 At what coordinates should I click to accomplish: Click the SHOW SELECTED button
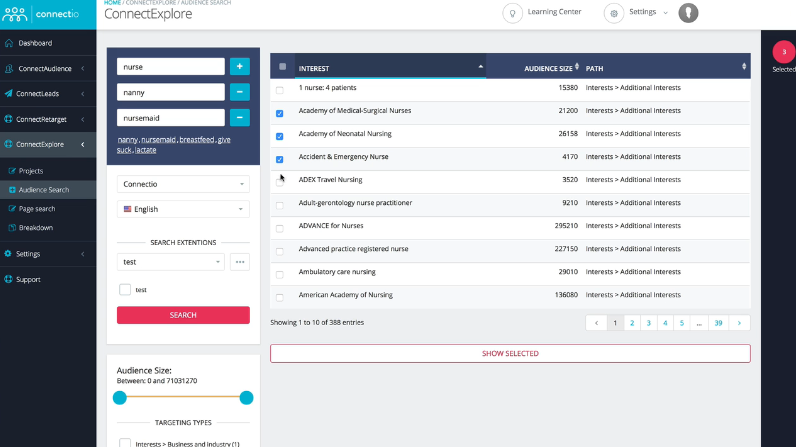[510, 354]
